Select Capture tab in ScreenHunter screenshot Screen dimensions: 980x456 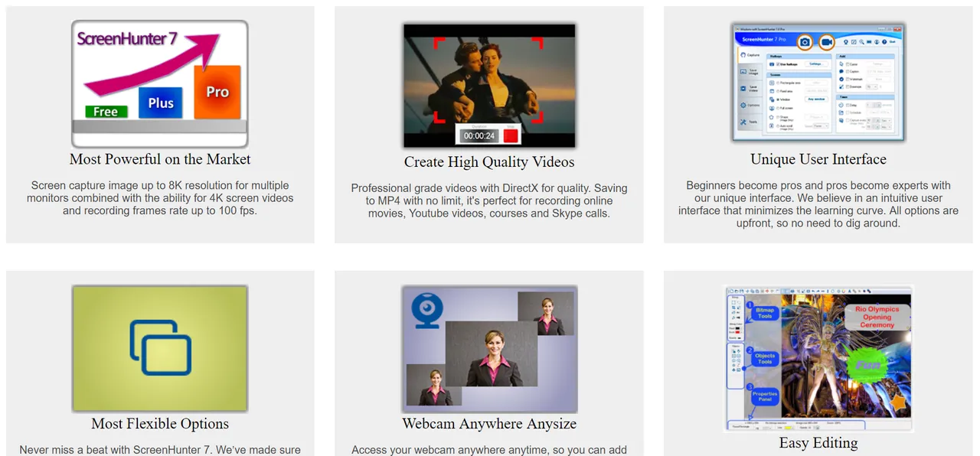click(x=750, y=55)
